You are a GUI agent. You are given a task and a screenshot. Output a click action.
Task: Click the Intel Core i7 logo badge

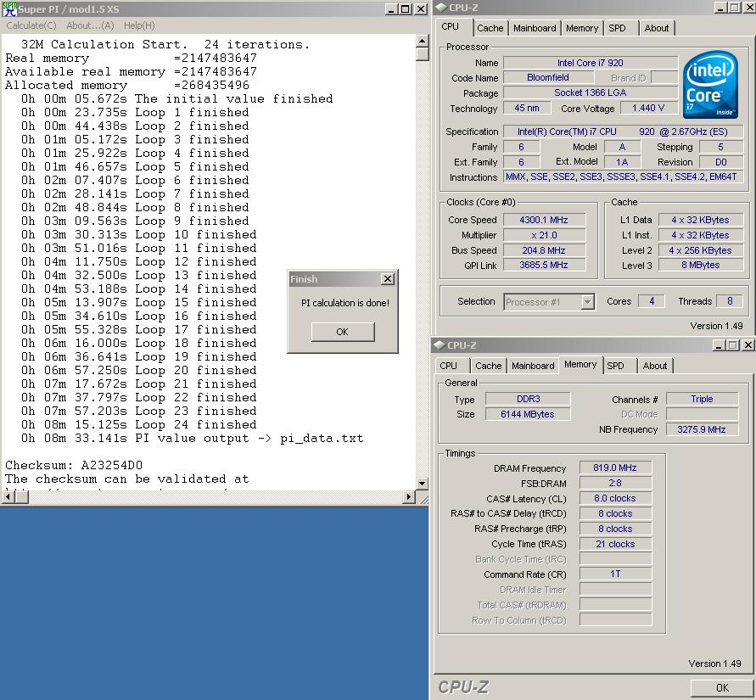point(710,85)
